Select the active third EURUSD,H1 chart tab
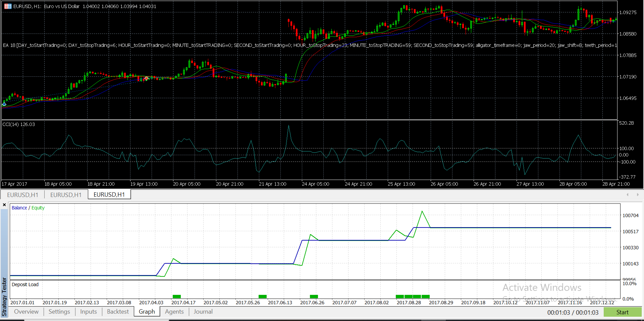 tap(109, 195)
